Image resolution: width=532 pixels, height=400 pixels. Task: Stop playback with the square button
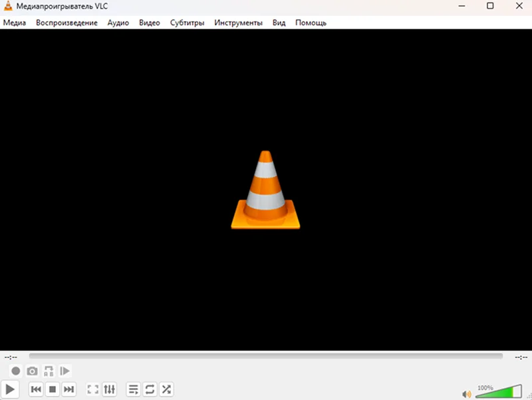pos(53,389)
